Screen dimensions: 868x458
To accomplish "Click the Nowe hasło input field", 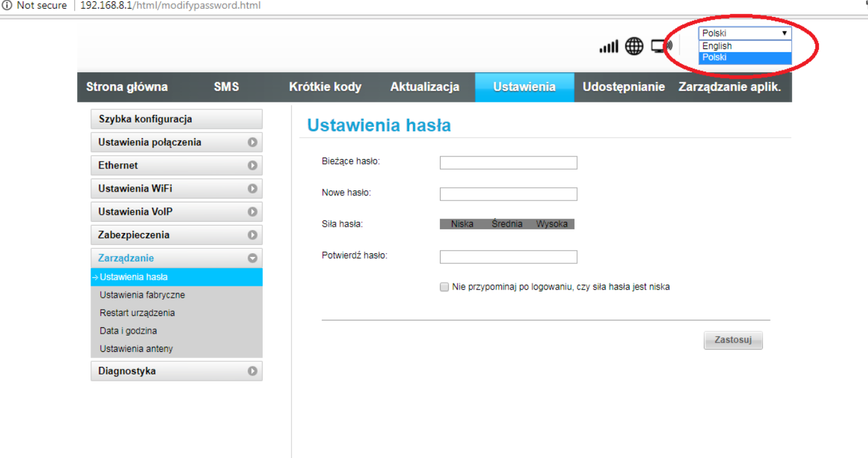I will coord(508,194).
